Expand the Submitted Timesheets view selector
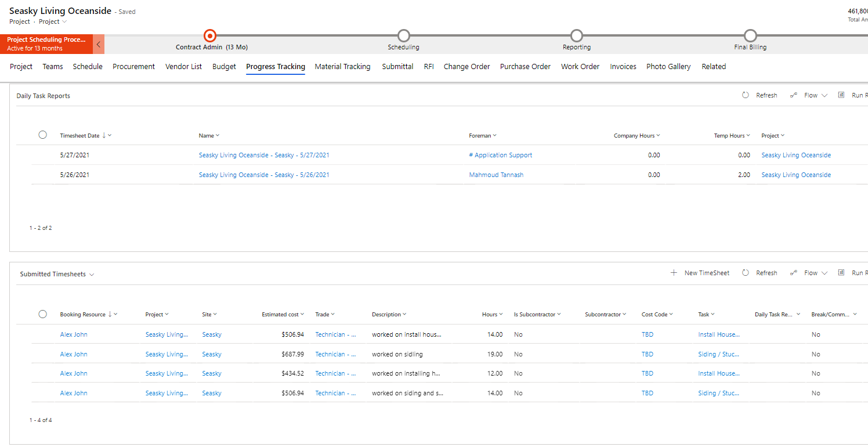The height and width of the screenshot is (447, 868). coord(92,275)
